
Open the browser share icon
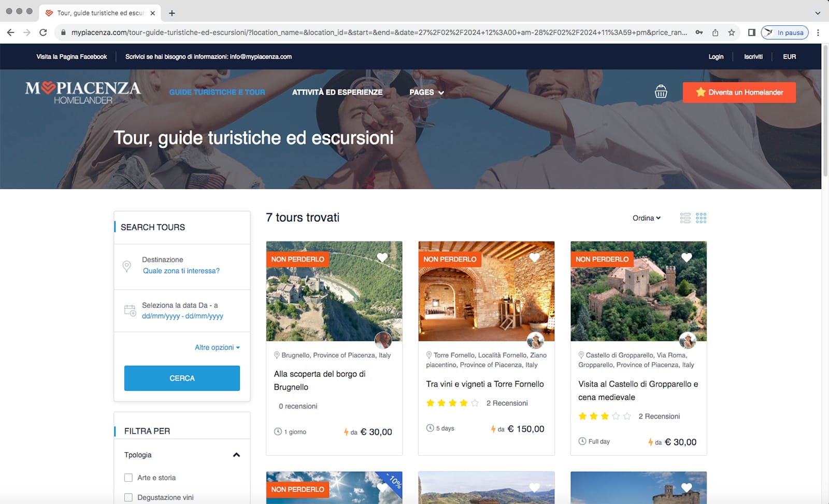coord(715,32)
